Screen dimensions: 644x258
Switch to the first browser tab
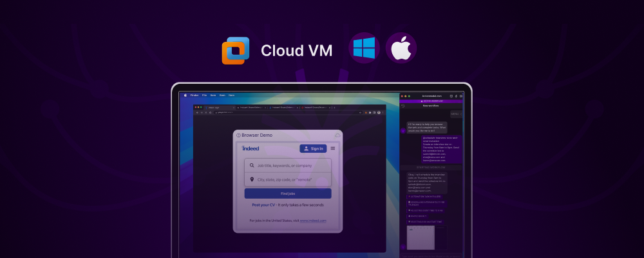[x=220, y=108]
